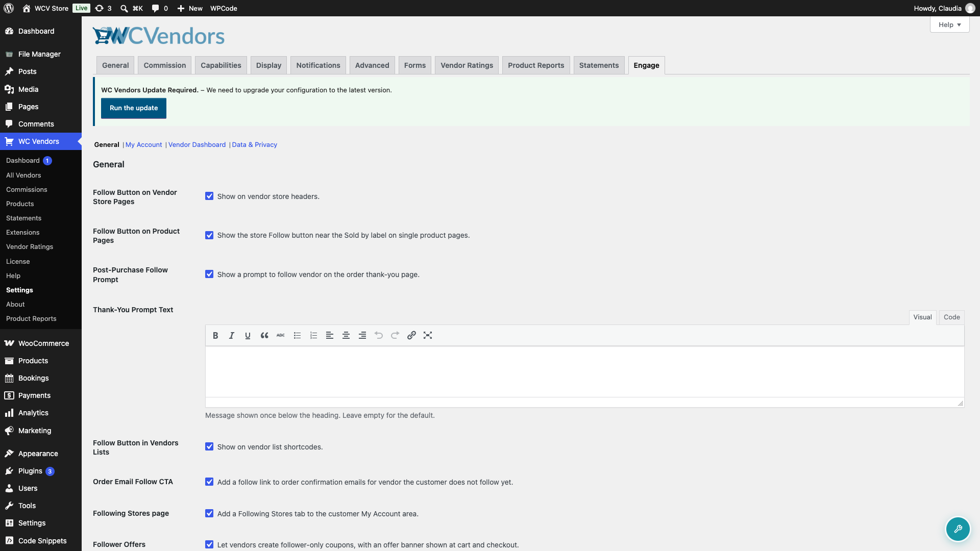The height and width of the screenshot is (551, 980).
Task: Click the Bold formatting icon
Action: pyautogui.click(x=215, y=336)
